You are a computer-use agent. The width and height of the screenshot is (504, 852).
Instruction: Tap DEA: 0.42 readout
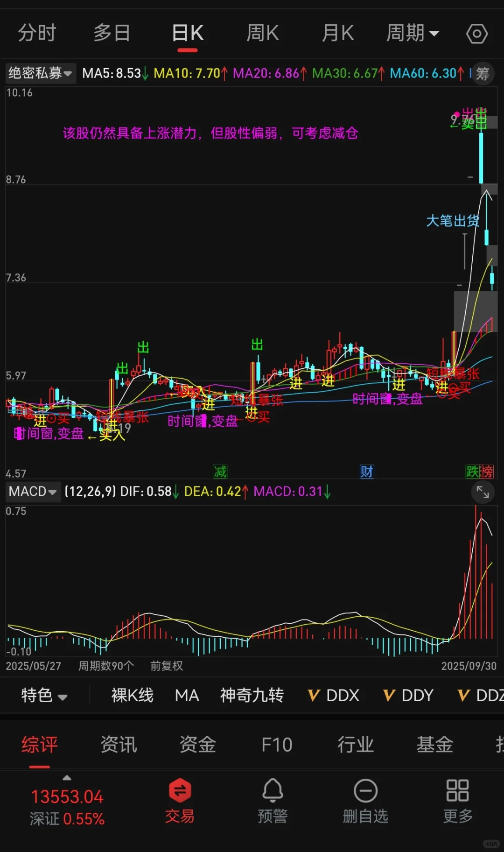(x=217, y=492)
